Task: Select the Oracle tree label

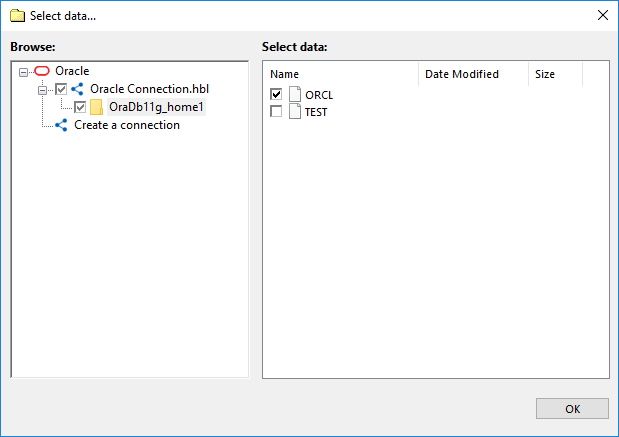Action: [72, 71]
